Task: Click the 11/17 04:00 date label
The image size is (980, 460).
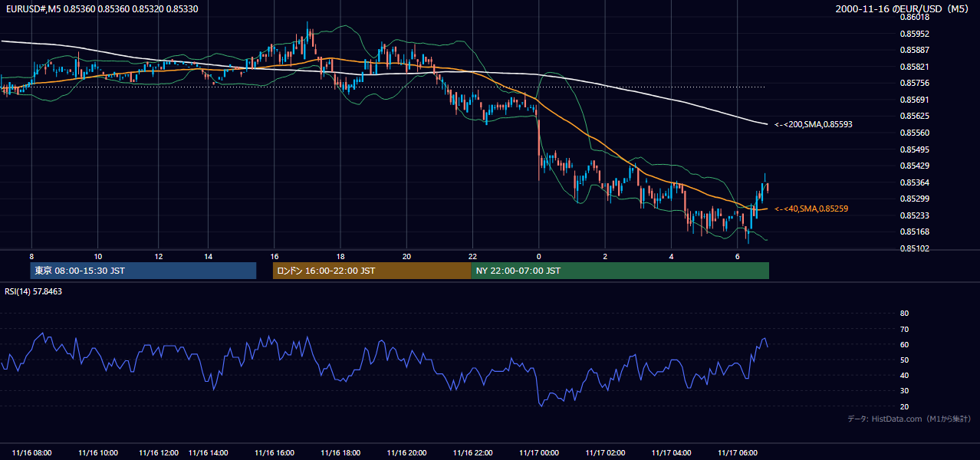Action: (671, 452)
